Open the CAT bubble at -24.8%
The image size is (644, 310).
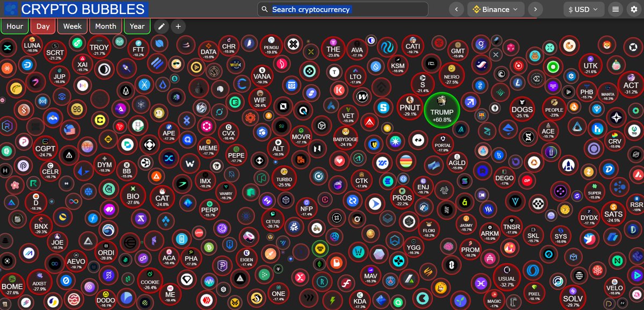tap(162, 198)
